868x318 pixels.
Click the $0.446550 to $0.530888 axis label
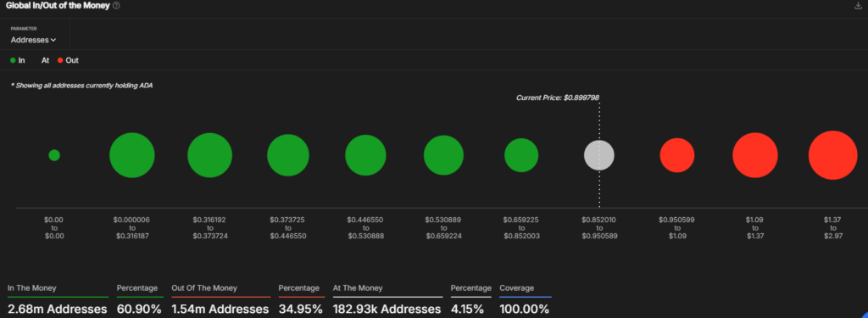pos(365,228)
